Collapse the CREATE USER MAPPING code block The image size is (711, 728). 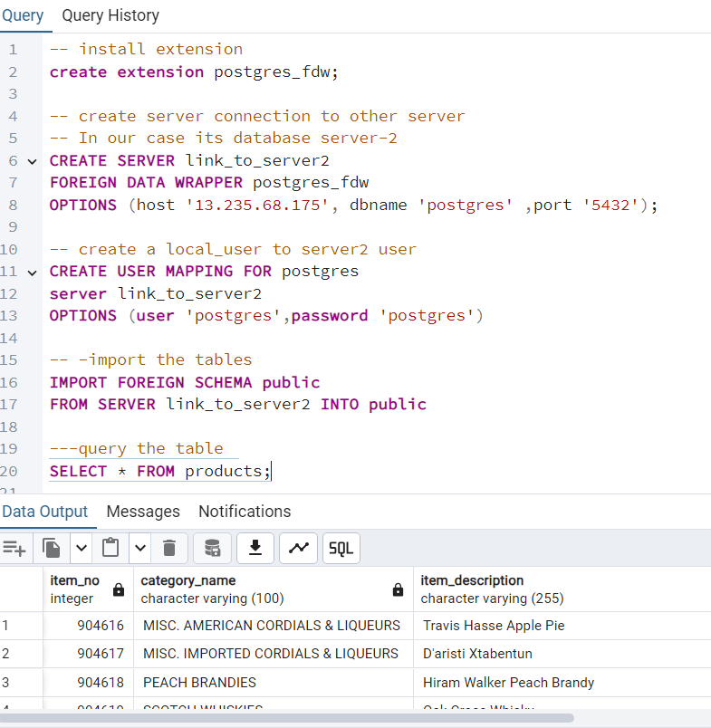point(33,272)
